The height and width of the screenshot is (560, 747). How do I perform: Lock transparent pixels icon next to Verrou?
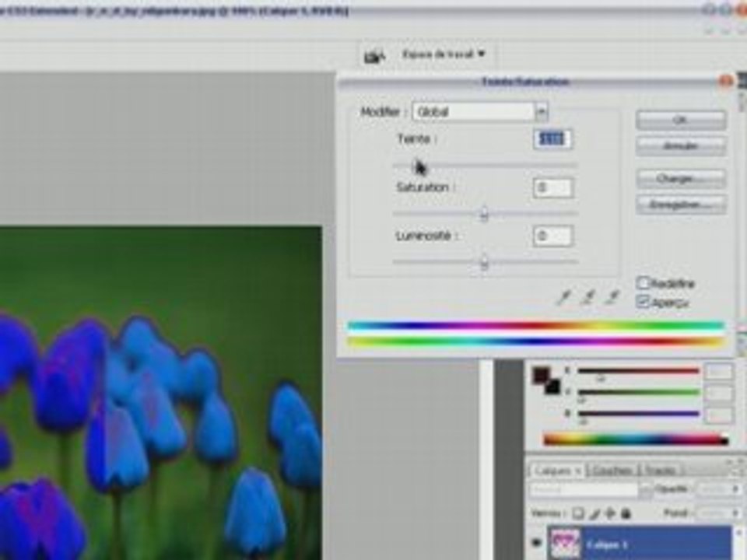578,513
